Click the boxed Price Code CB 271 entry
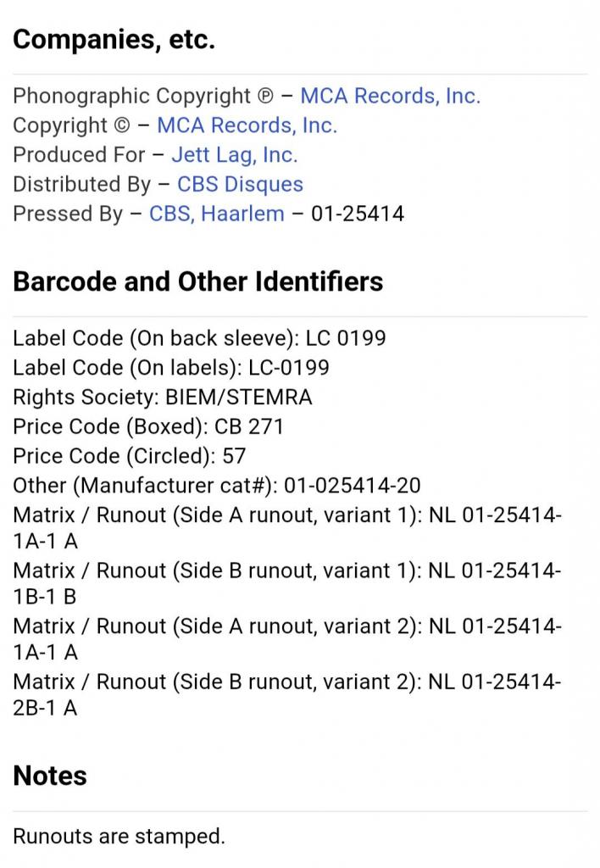Image resolution: width=600 pixels, height=868 pixels. pyautogui.click(x=147, y=426)
